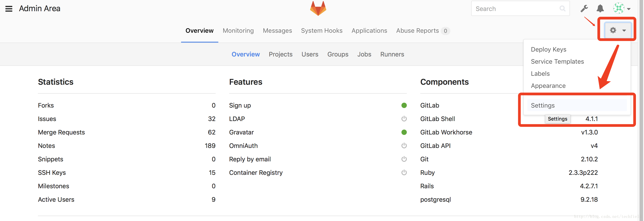This screenshot has width=644, height=221.
Task: Open the Runners sub-tab
Action: [x=392, y=54]
